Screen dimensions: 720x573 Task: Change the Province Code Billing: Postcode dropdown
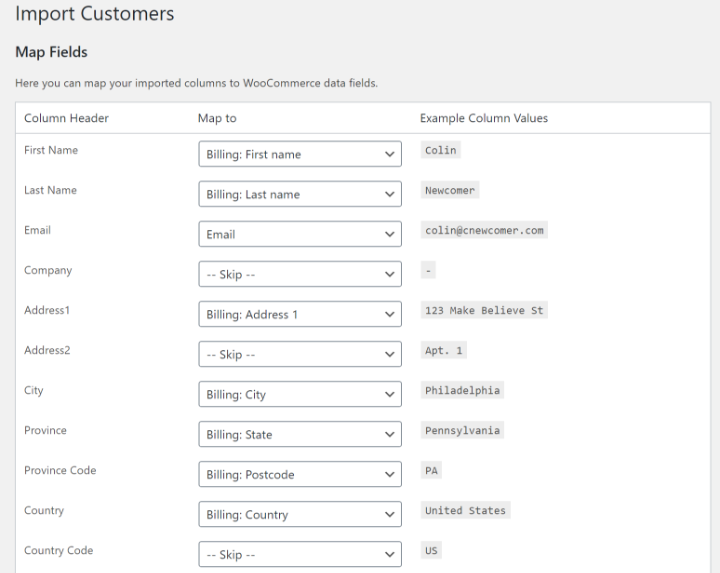[300, 474]
